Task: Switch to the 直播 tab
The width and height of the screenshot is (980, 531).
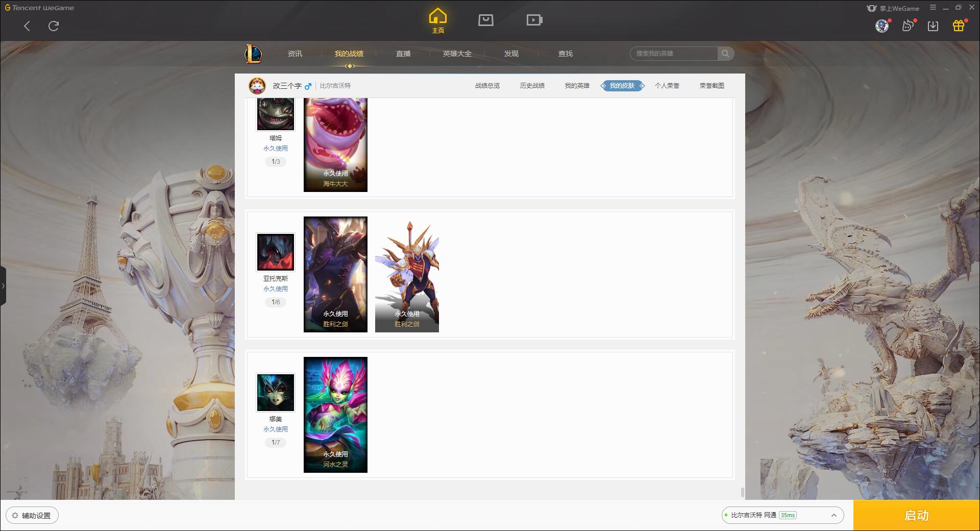Action: coord(403,54)
